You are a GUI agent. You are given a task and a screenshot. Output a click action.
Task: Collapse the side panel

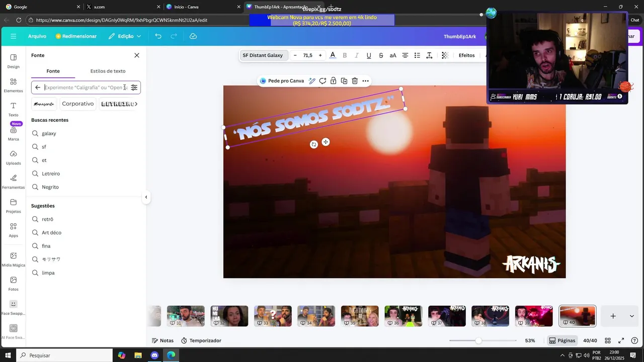tap(146, 197)
